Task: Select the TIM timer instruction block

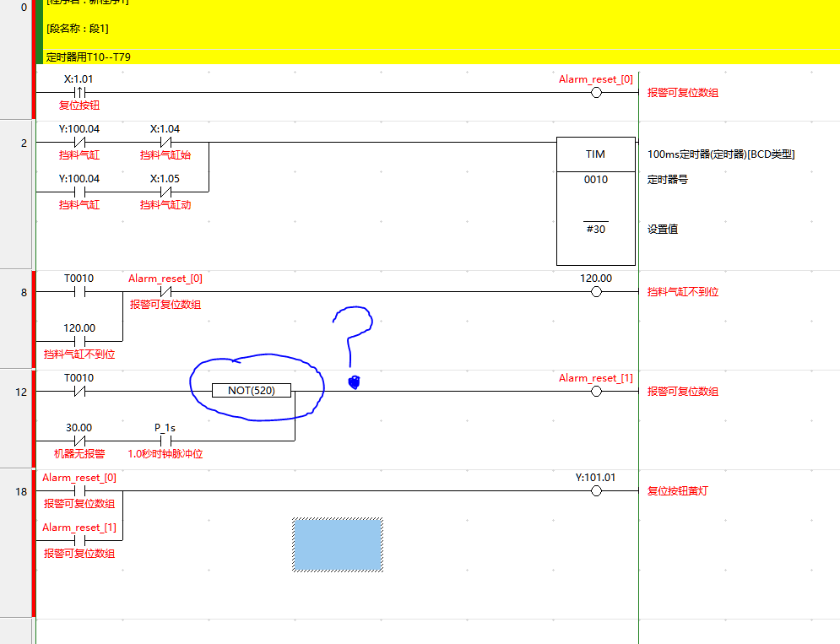Action: click(595, 154)
